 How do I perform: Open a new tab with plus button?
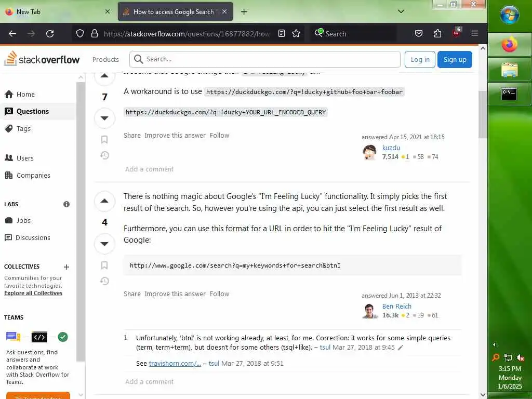pos(244,11)
